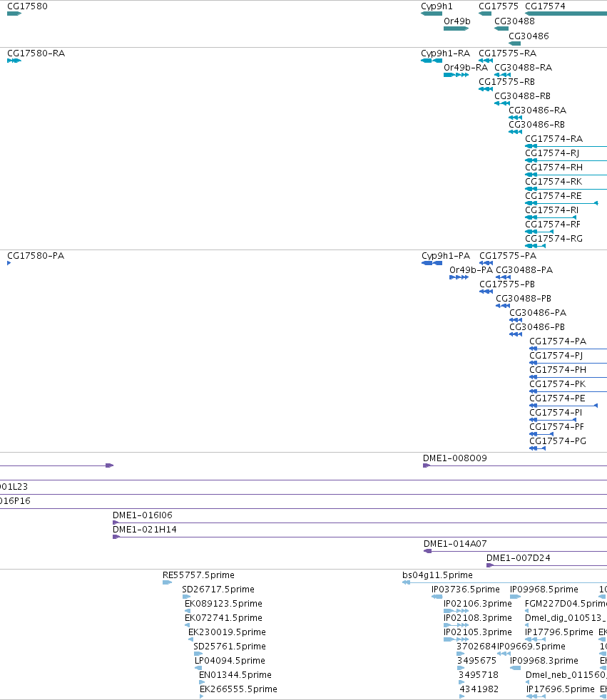Image resolution: width=607 pixels, height=700 pixels.
Task: Click the EK266555.5prime EST label
Action: 238,689
